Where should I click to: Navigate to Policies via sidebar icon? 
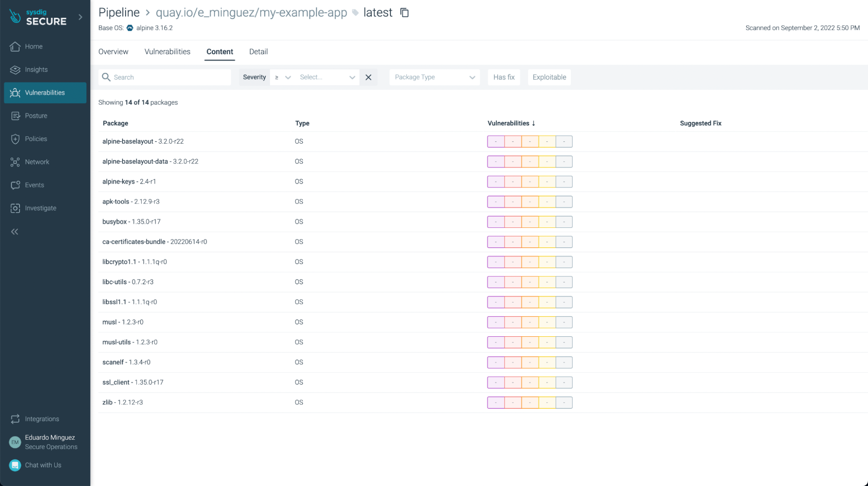(36, 138)
